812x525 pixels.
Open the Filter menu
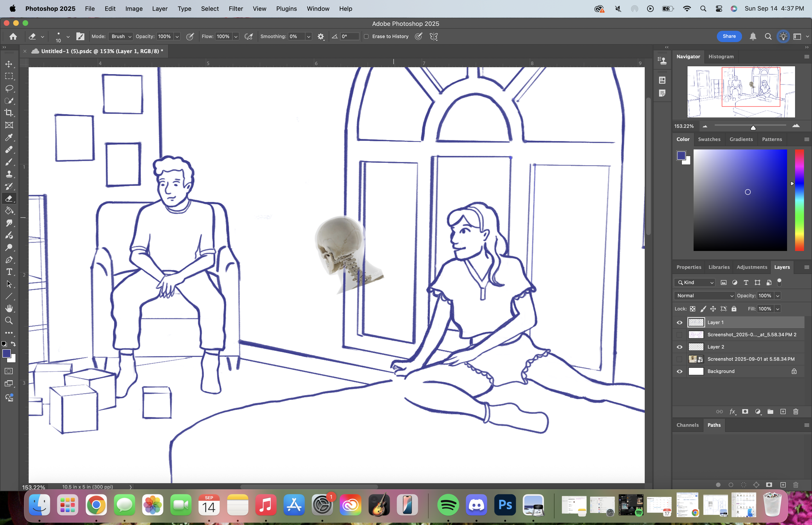coord(235,8)
